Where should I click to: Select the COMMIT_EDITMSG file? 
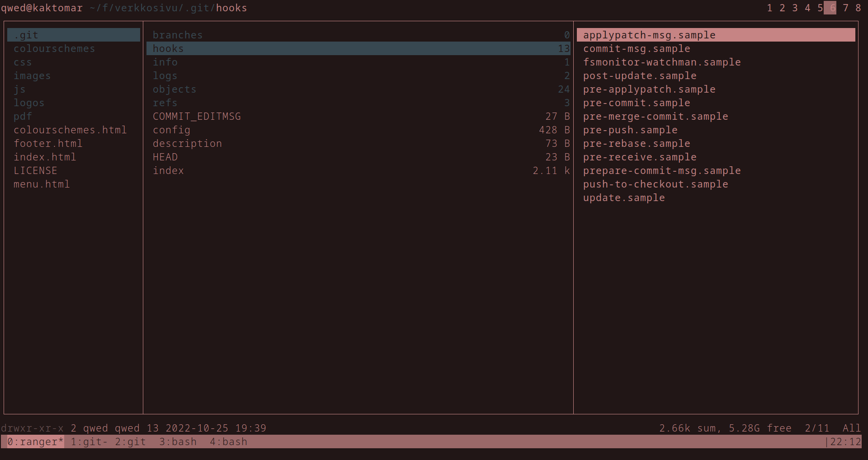[x=197, y=117]
